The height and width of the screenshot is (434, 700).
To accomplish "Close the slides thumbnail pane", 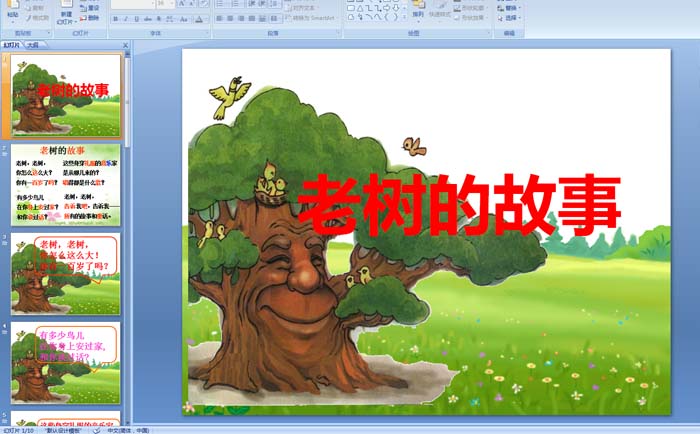I will (x=125, y=45).
